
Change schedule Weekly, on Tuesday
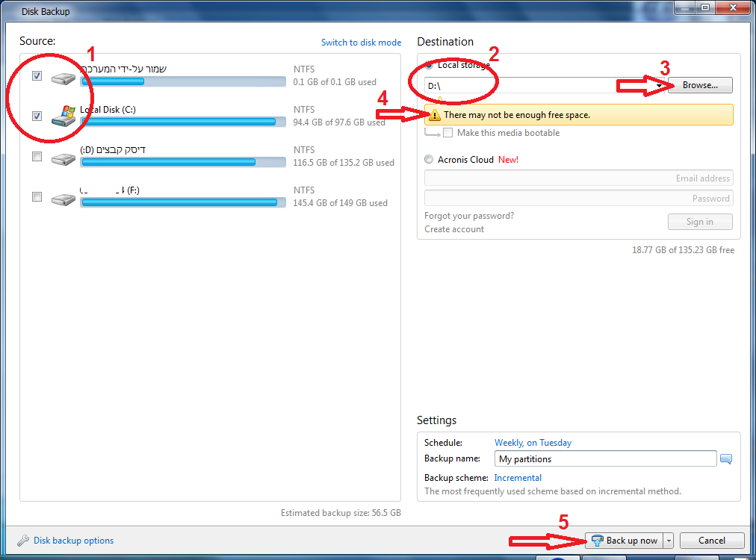[x=533, y=443]
